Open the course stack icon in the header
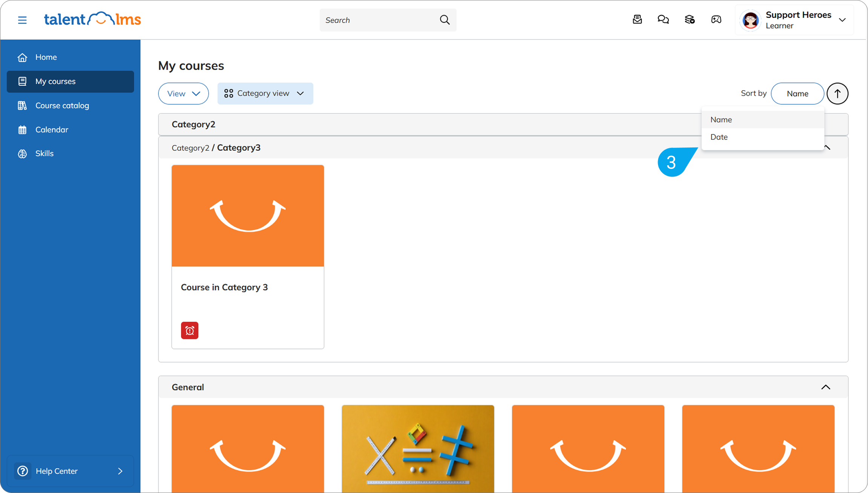The height and width of the screenshot is (493, 868). 690,20
